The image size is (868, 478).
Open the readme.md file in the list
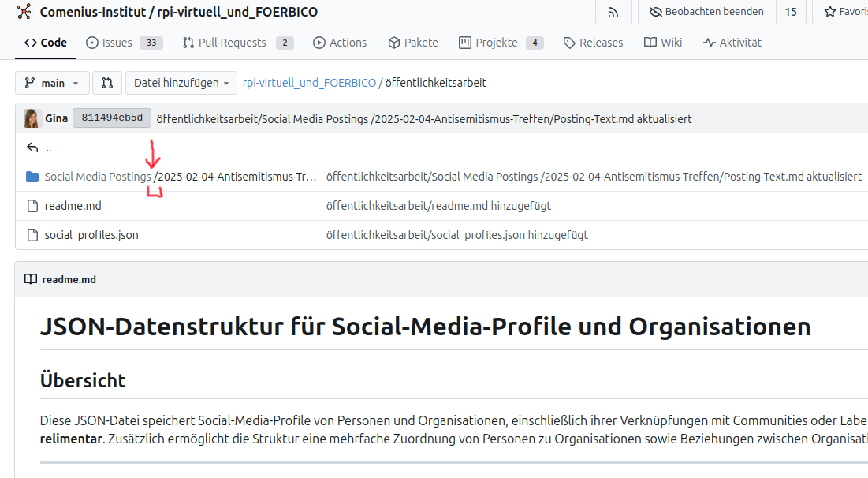tap(73, 206)
